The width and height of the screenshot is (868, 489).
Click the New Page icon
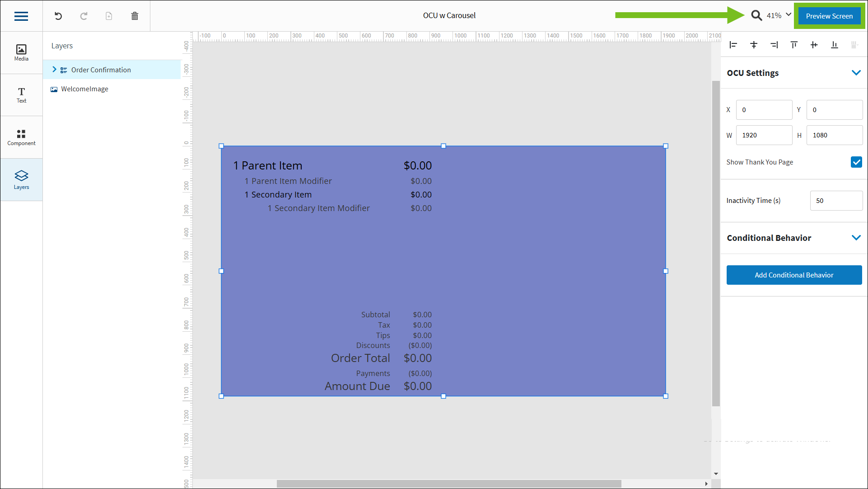click(108, 16)
